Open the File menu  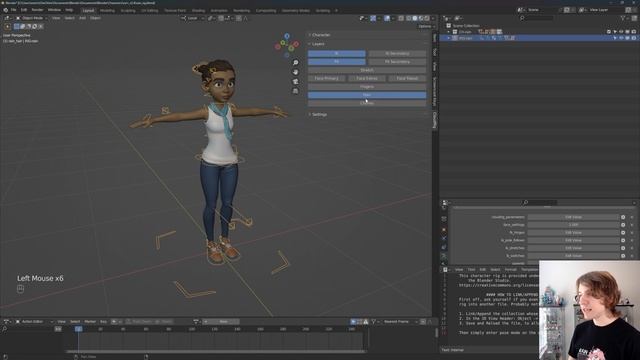pos(13,10)
